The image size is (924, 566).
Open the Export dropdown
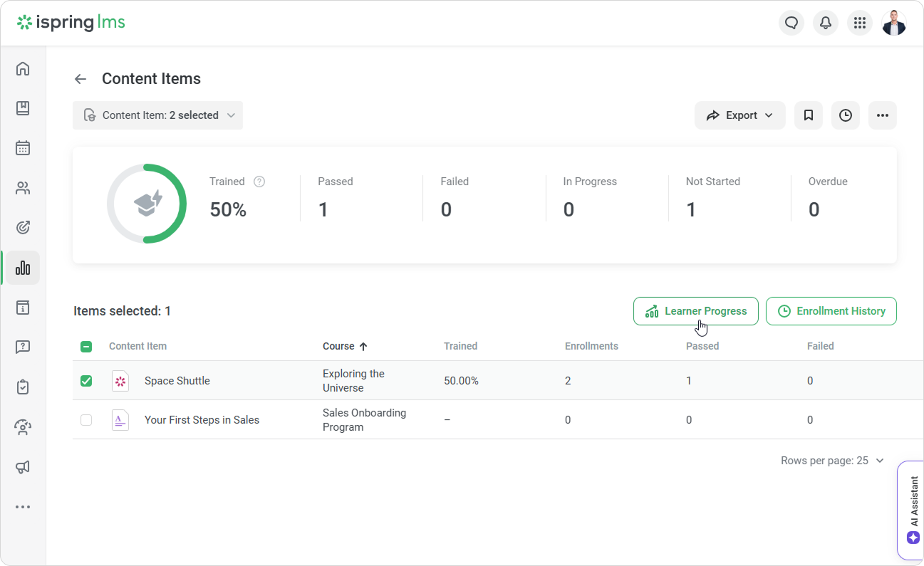point(739,115)
